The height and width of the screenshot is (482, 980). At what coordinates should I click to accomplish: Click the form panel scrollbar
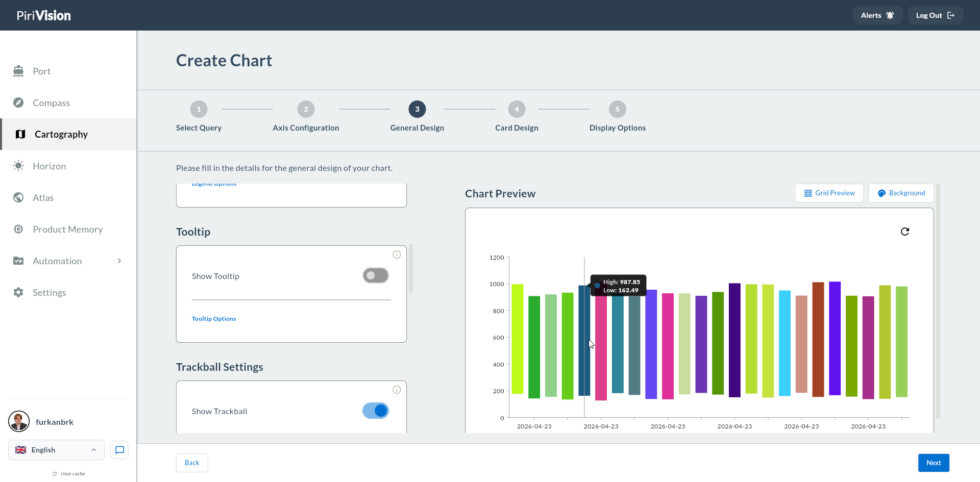click(x=411, y=269)
